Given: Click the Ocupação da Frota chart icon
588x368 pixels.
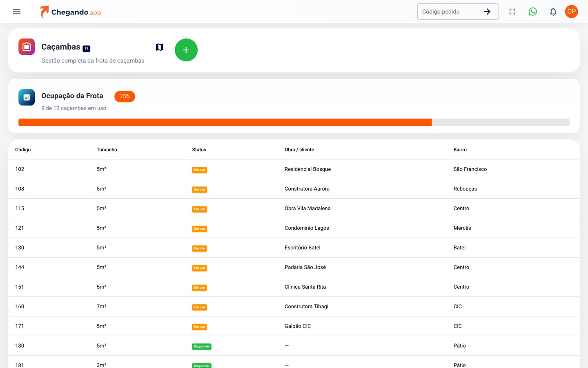Looking at the screenshot, I should [27, 97].
